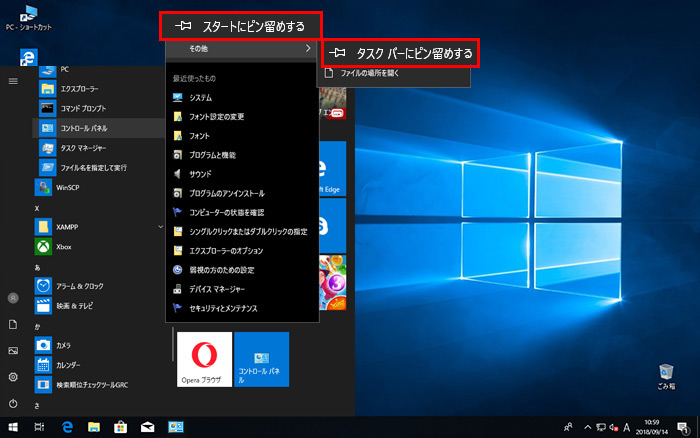Open アラーム & クロック app
This screenshot has width=700, height=438.
[x=98, y=286]
